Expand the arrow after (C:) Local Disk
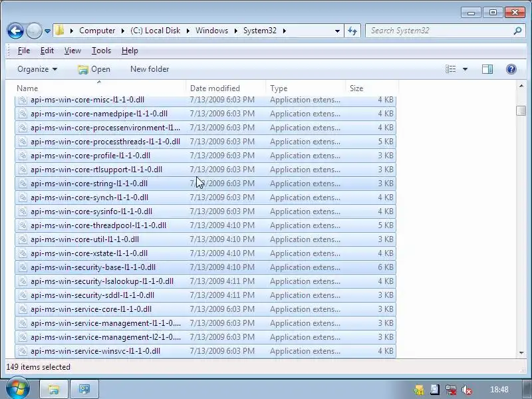The height and width of the screenshot is (399, 532). tap(188, 31)
